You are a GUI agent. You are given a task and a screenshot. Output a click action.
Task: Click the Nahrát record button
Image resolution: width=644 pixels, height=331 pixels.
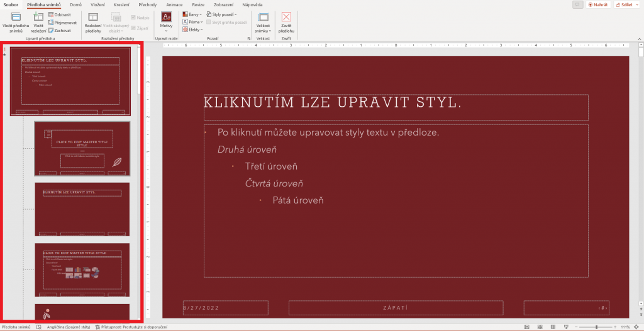598,4
